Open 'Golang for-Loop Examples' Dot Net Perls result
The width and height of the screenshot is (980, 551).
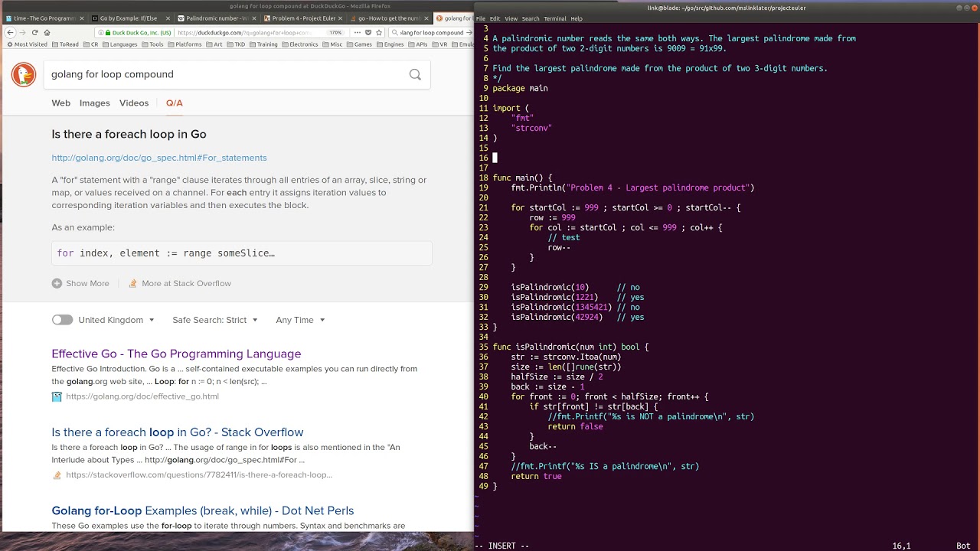tap(203, 510)
